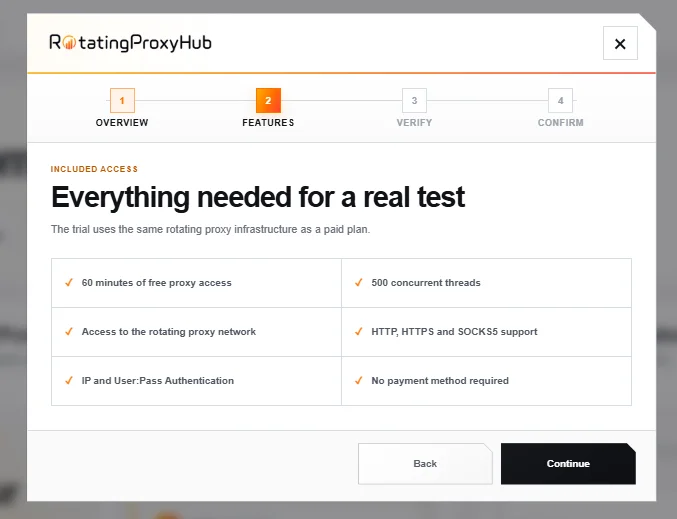Click the checkmark beside IP and User:Pass Authentication

(69, 380)
